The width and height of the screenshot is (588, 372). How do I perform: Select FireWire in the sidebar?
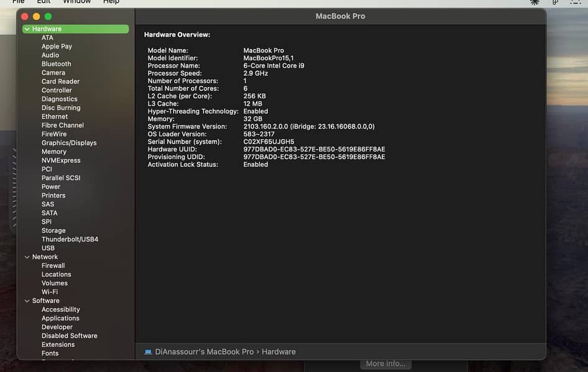point(54,134)
